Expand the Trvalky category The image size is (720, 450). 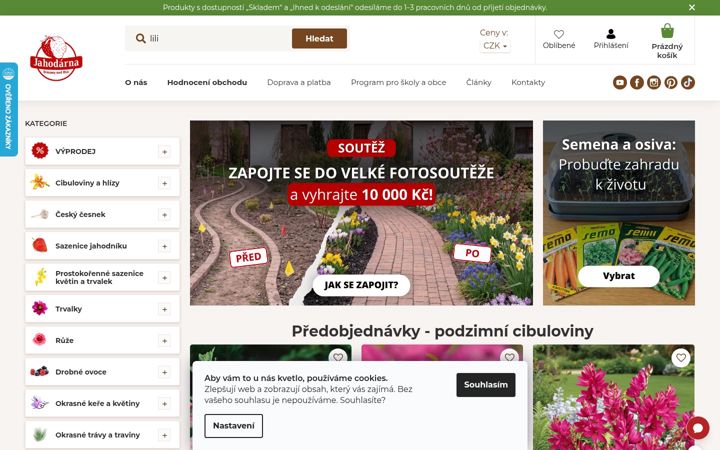(164, 309)
